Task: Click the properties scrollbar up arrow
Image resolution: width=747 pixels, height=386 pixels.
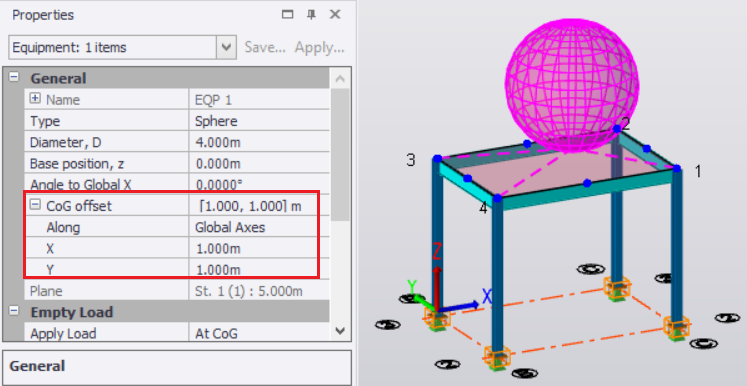Action: (x=340, y=79)
